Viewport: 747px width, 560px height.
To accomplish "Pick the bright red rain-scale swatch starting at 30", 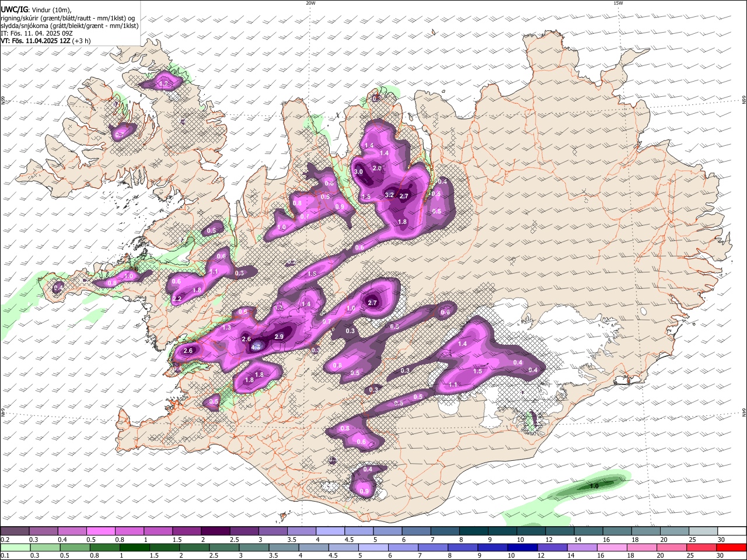I will point(731,548).
